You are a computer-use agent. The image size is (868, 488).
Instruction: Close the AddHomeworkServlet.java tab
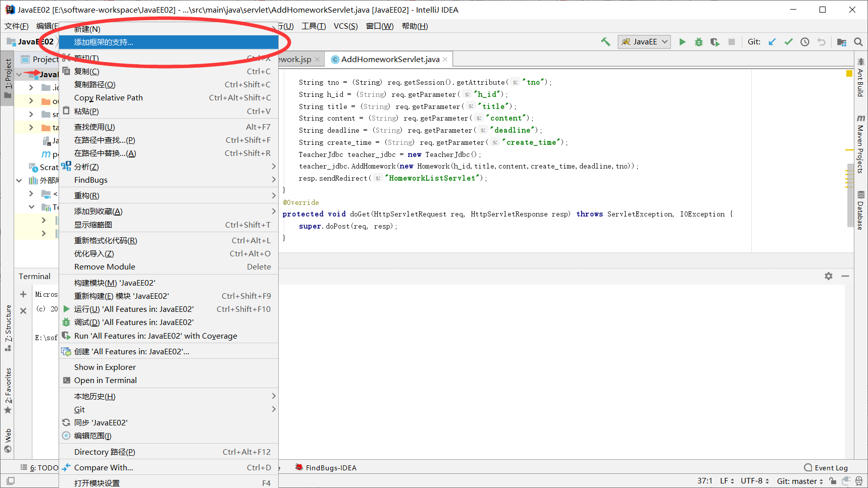[445, 60]
